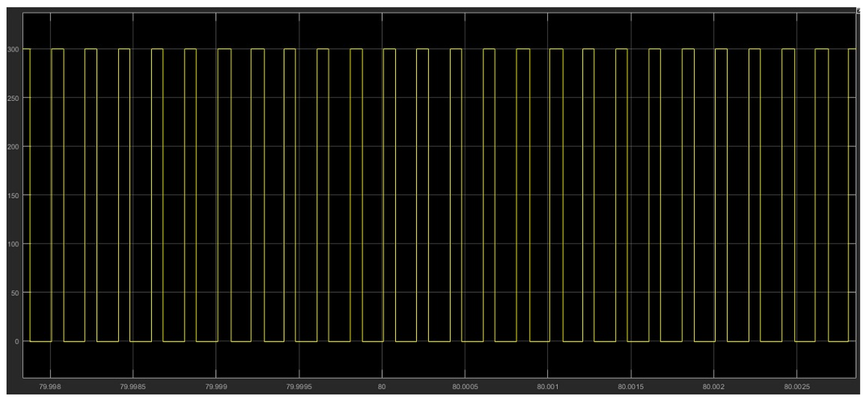
Task: Click the 50 y-axis tick label
Action: click(14, 293)
